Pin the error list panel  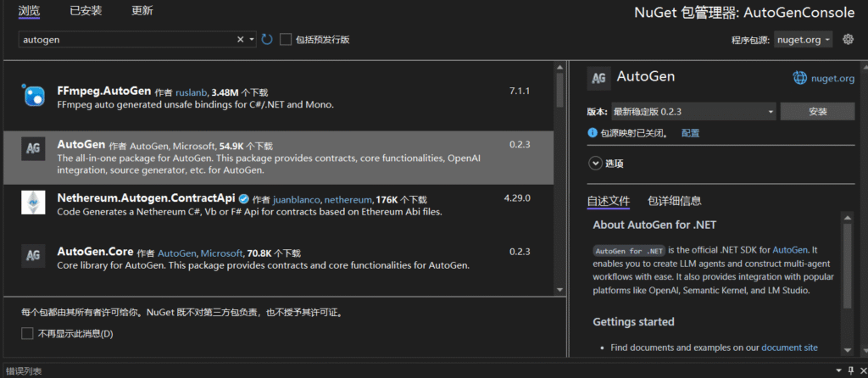851,371
